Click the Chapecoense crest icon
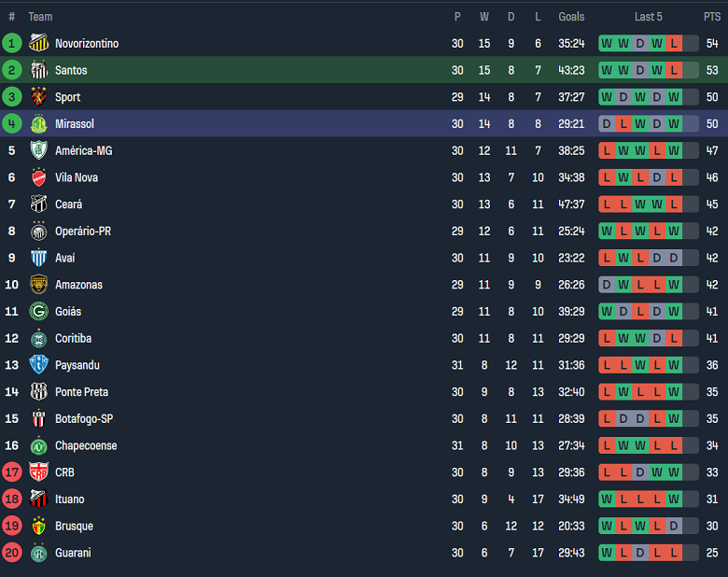Screen dimensions: 728x577 (x=38, y=446)
